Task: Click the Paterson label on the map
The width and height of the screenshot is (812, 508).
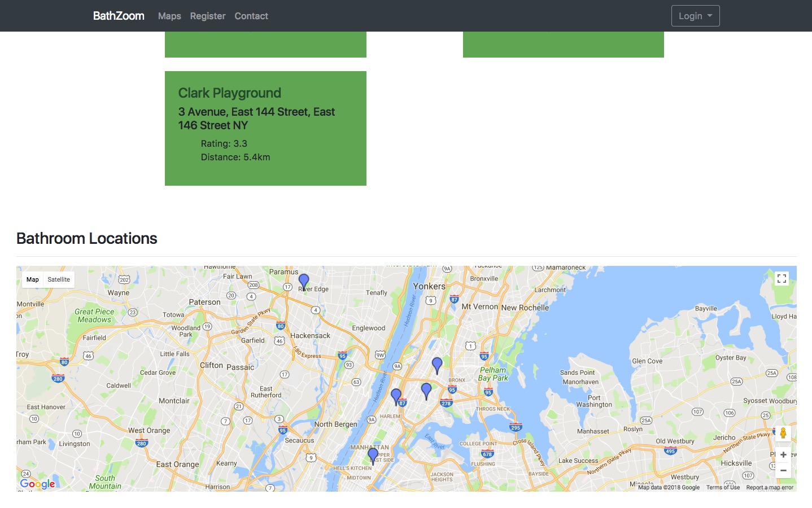Action: (204, 302)
